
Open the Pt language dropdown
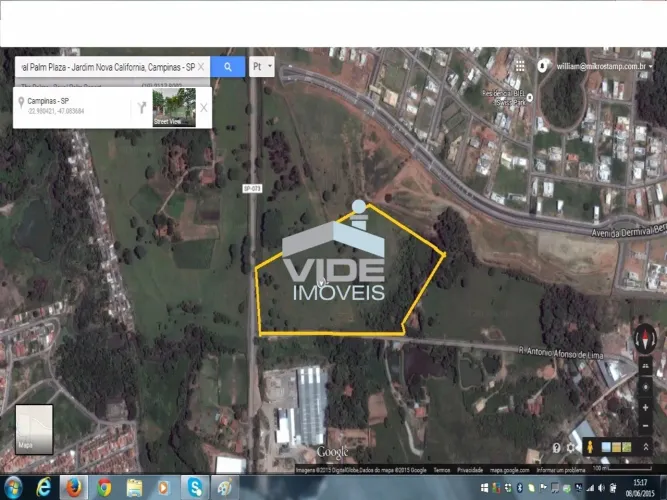[x=262, y=66]
